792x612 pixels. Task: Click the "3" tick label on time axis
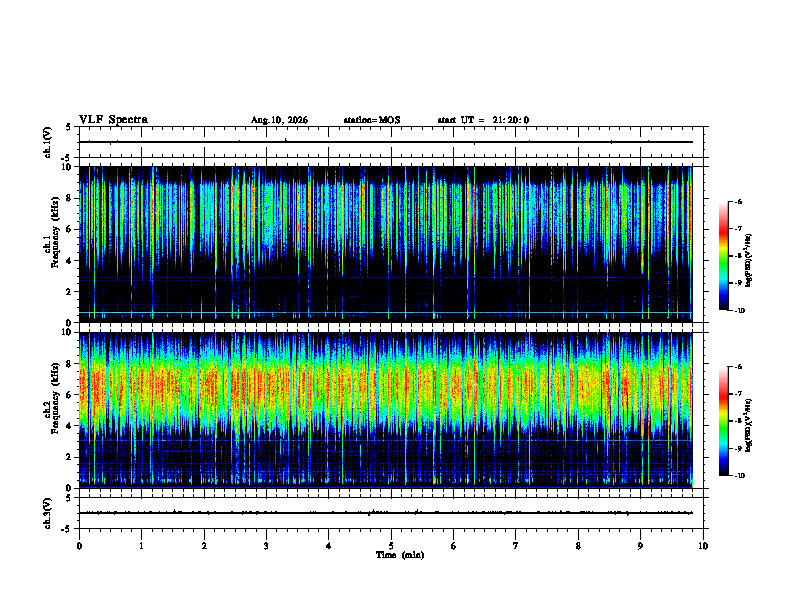(266, 546)
